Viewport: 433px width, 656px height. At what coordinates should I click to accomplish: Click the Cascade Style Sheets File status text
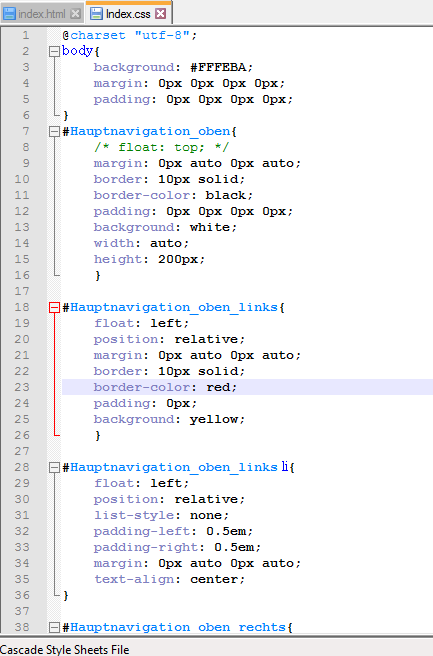point(65,649)
